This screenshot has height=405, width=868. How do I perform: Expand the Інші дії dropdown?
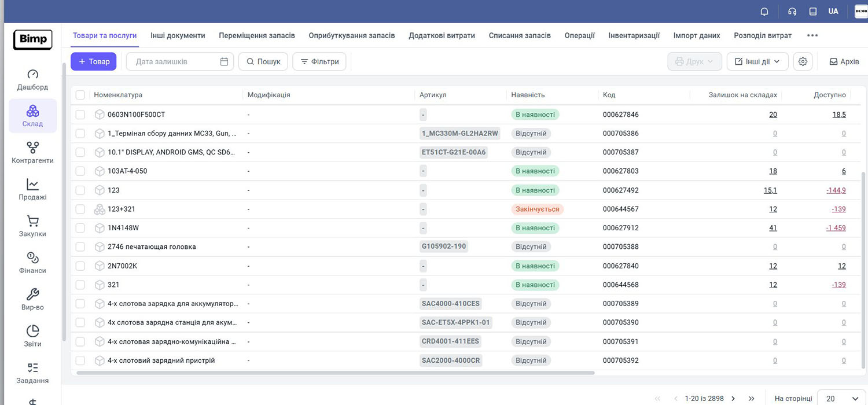coord(757,62)
